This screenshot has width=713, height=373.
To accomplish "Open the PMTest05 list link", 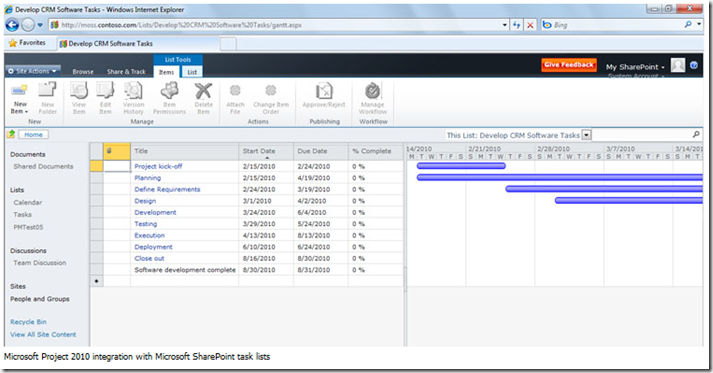I will [x=28, y=227].
